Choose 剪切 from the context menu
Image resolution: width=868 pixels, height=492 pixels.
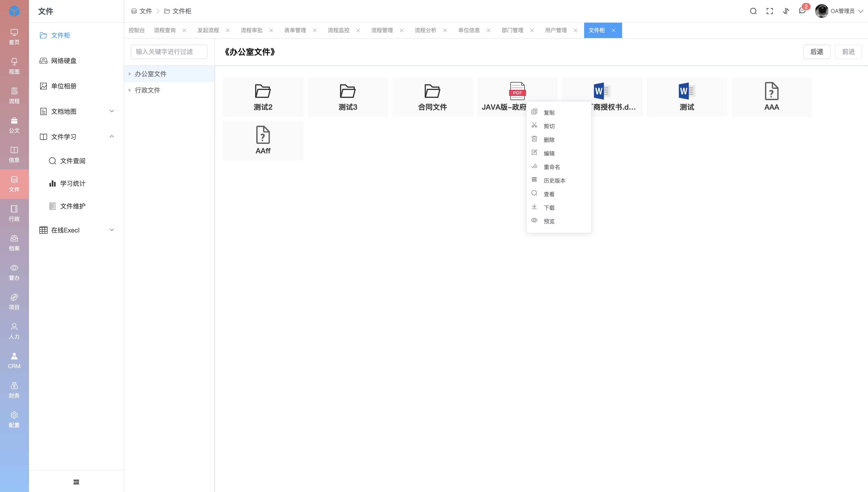click(x=559, y=126)
